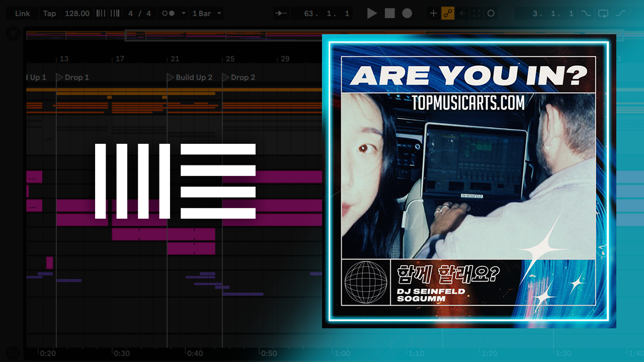This screenshot has height=362, width=644.
Task: Toggle the Loop switch
Action: point(603,14)
